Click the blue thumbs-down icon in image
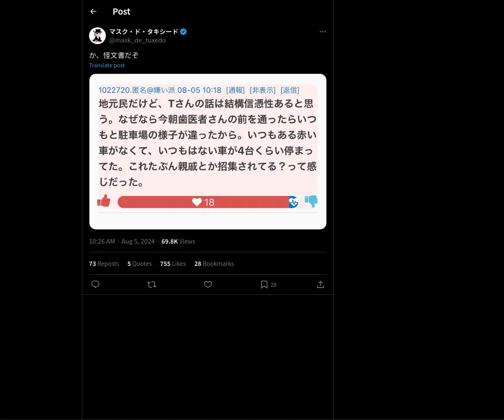Image resolution: width=504 pixels, height=420 pixels. pyautogui.click(x=311, y=202)
